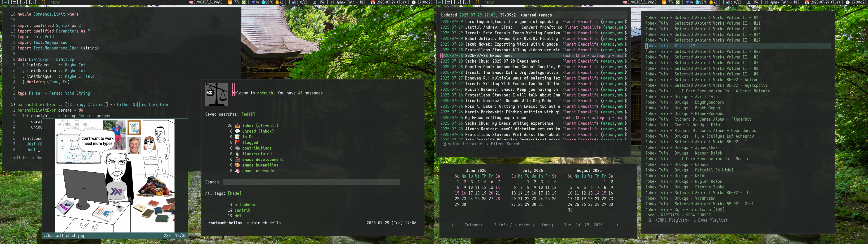
Task: Click the unread speech bubble icon
Action: [x=237, y=131]
